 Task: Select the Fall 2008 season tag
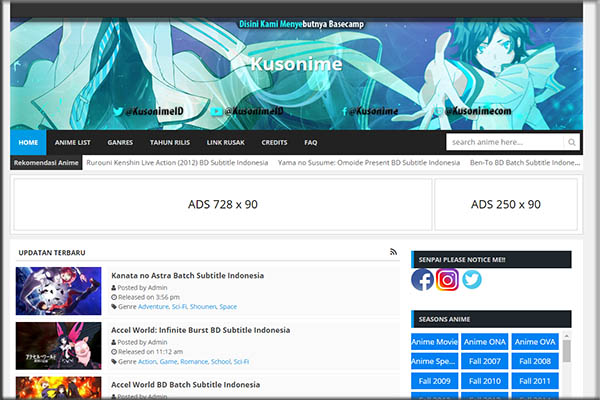coord(535,361)
